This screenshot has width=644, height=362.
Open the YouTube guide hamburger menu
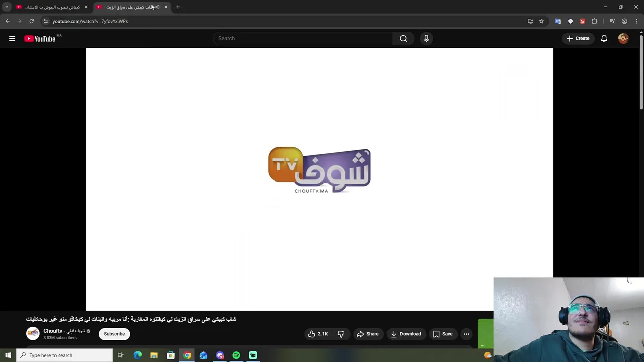pos(12,38)
